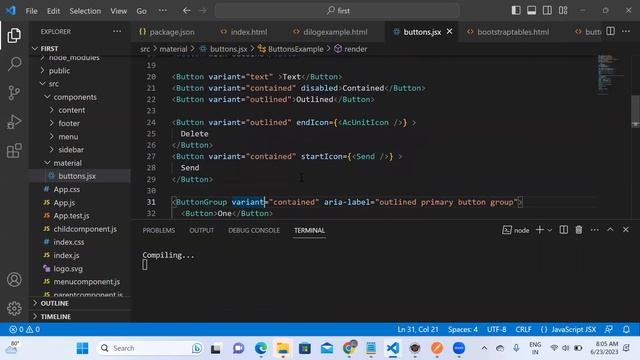Change indentation via Spaces: 4

(463, 329)
